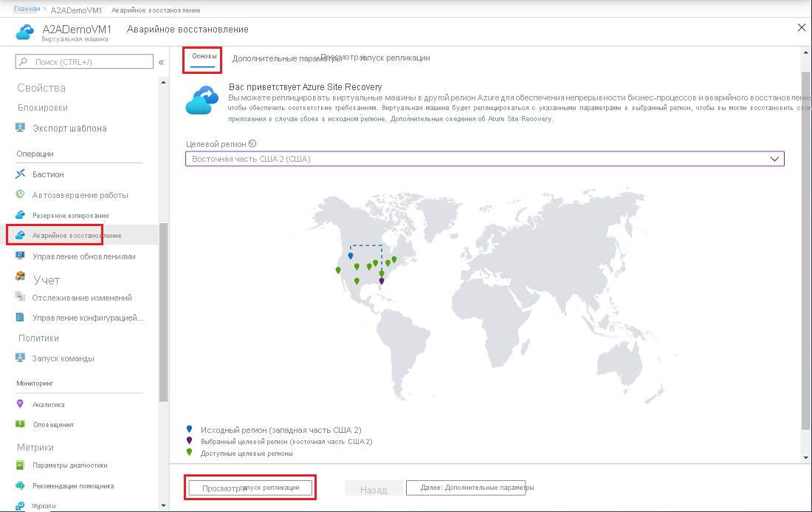Close the Аварийное восстановление blade
Viewport: 812px width, 512px height.
pos(802,27)
